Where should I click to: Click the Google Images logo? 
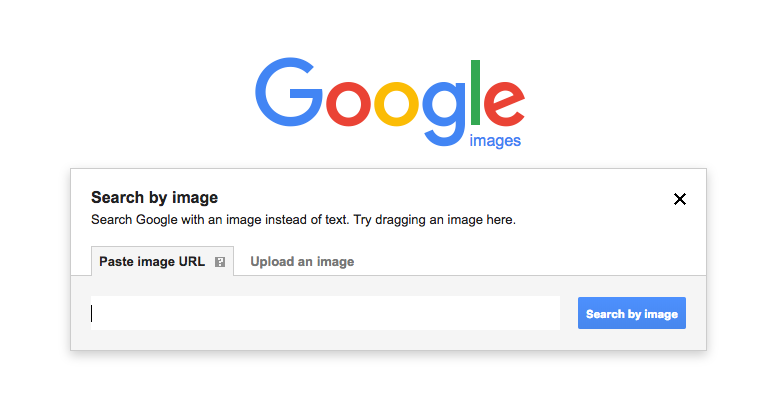pos(390,102)
